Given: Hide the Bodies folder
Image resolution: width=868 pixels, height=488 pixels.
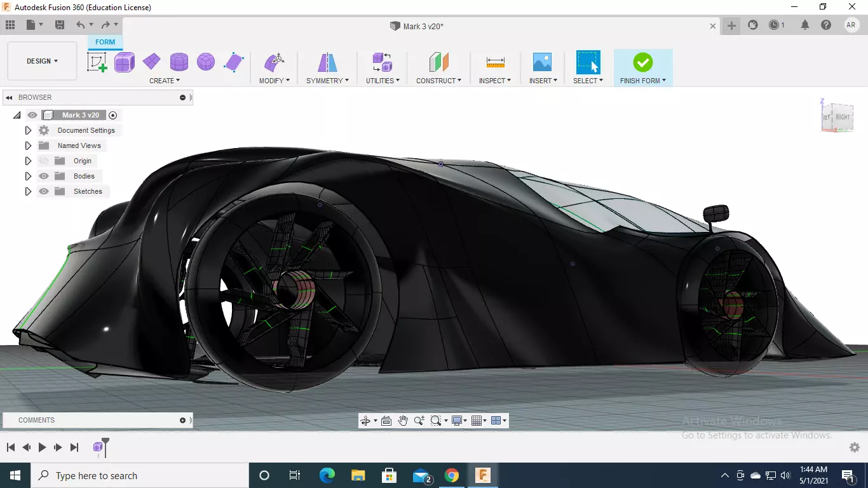Looking at the screenshot, I should 44,176.
